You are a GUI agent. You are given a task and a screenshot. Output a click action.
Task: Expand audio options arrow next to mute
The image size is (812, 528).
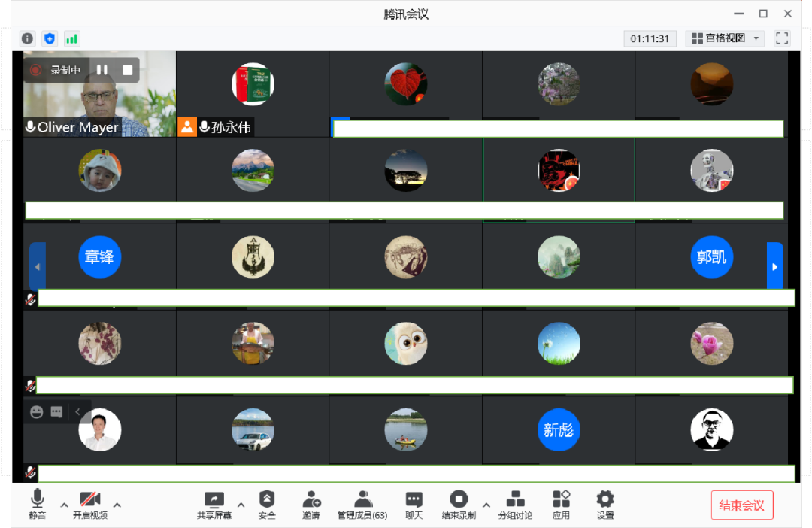64,504
